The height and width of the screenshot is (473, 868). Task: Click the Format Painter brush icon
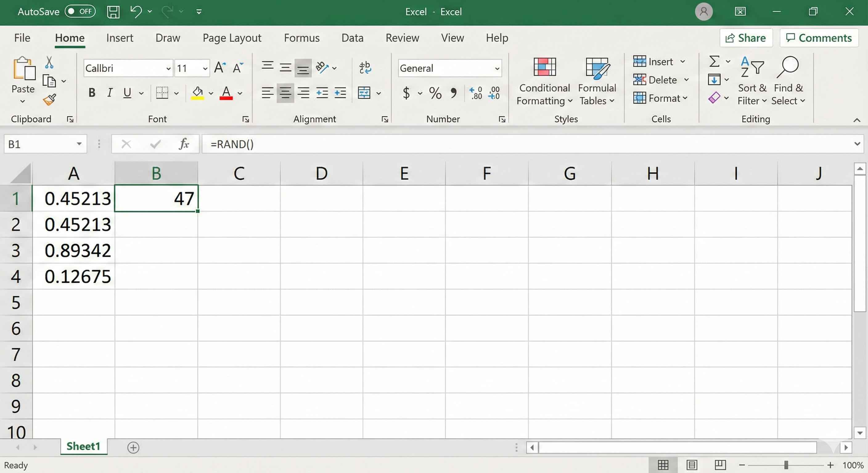point(50,99)
